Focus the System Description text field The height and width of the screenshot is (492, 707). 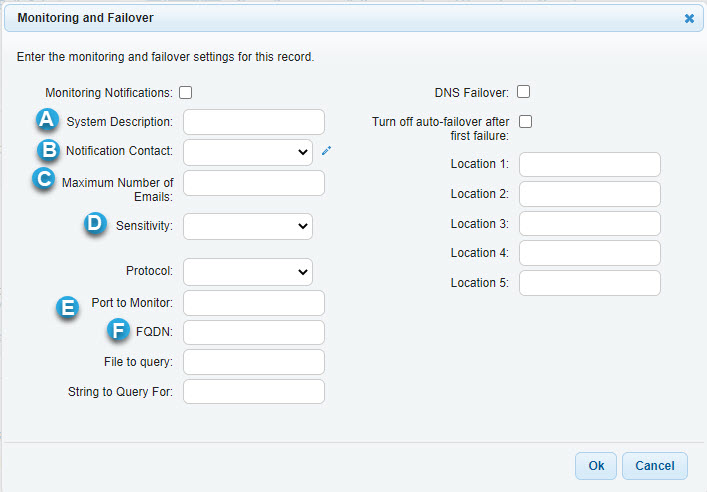tap(254, 122)
